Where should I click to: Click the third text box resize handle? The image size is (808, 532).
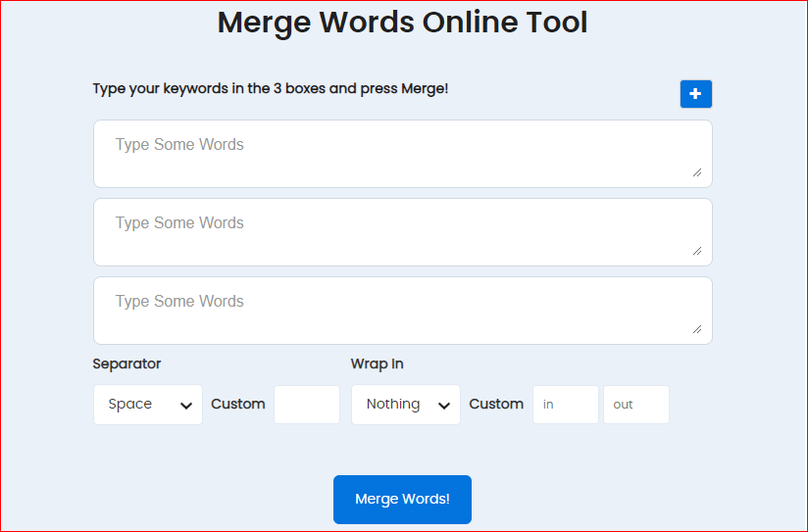point(697,329)
